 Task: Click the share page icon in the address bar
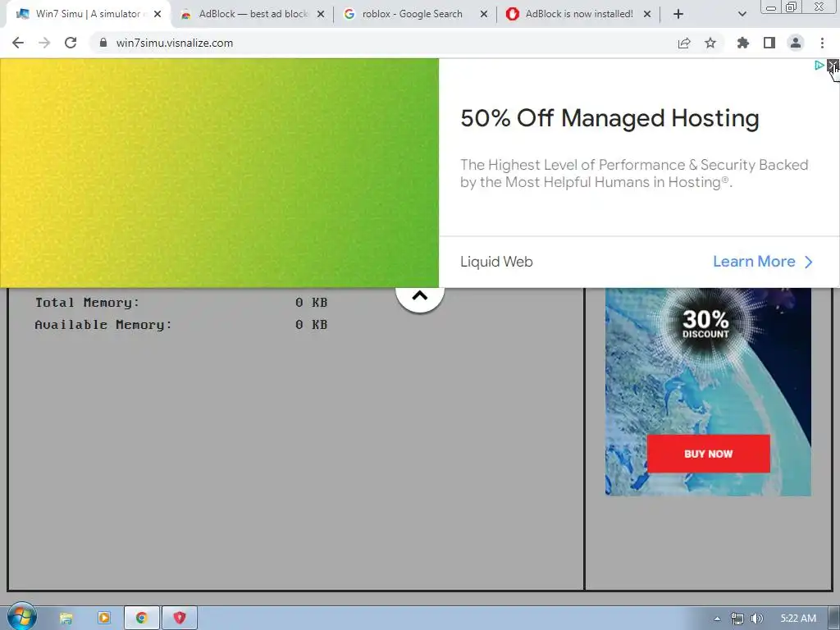tap(684, 43)
